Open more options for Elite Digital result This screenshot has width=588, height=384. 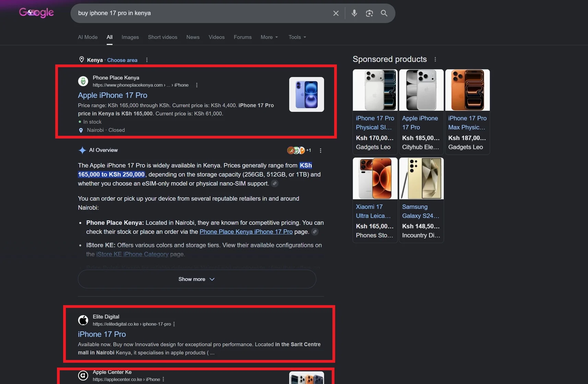(174, 324)
